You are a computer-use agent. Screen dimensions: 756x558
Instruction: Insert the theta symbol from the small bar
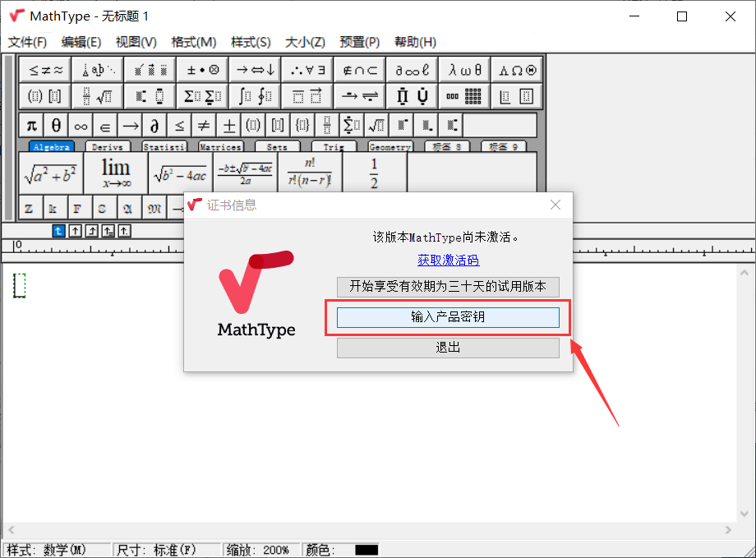56,125
